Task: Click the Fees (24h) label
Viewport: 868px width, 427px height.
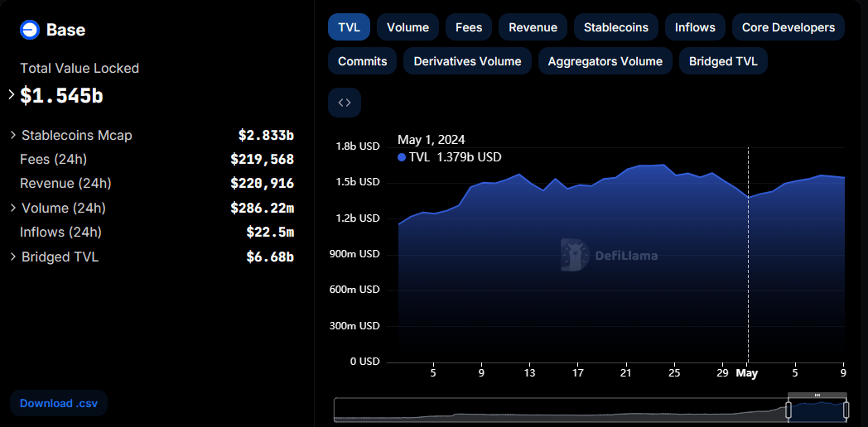Action: [54, 159]
